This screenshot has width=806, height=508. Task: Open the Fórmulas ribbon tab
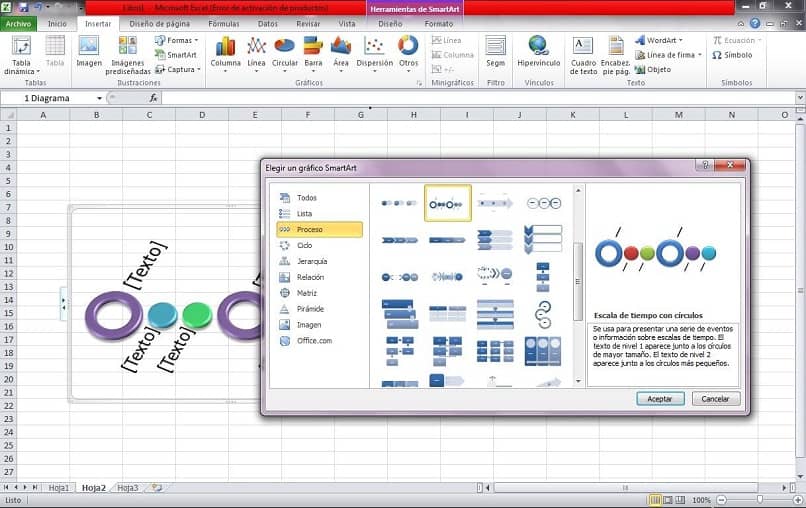[x=224, y=24]
